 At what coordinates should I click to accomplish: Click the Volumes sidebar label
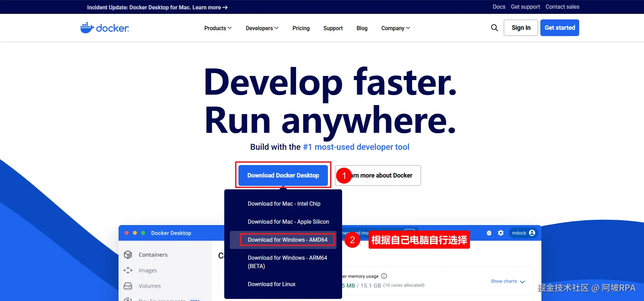pos(150,286)
